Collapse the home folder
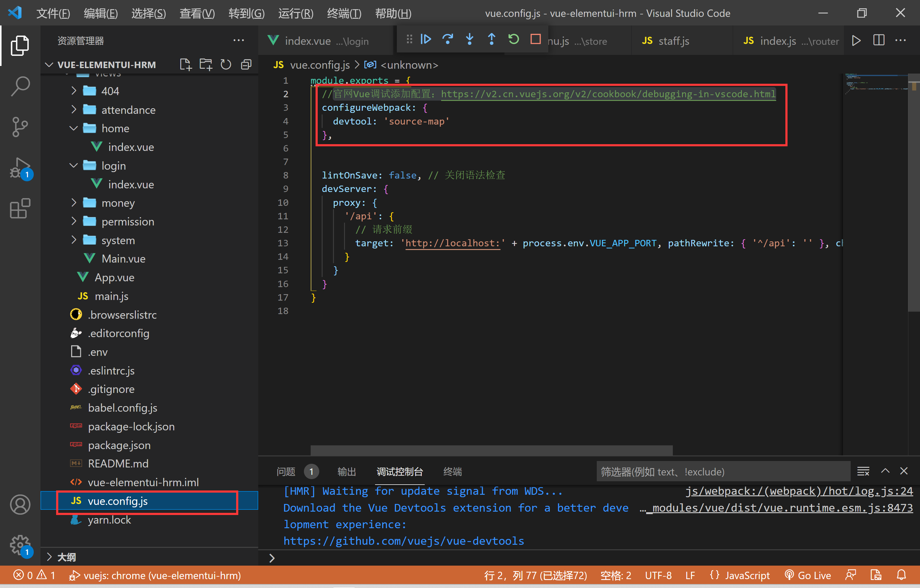The height and width of the screenshot is (588, 920). (x=149, y=129)
